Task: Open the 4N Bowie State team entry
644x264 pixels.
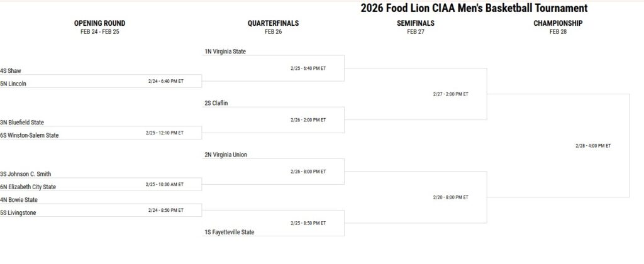Action: click(x=19, y=200)
